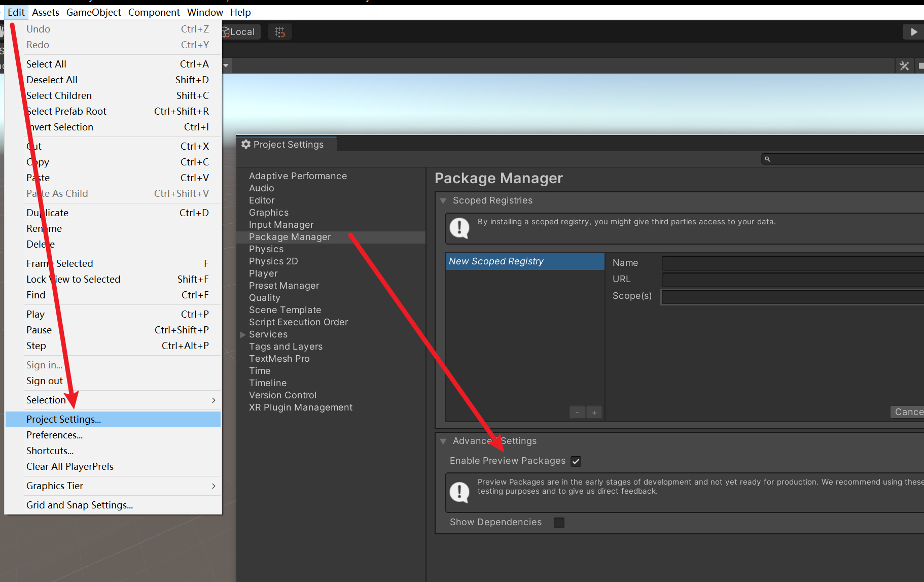Screen dimensions: 924x582
Task: Toggle the grid snapping icon in toolbar
Action: [x=280, y=32]
